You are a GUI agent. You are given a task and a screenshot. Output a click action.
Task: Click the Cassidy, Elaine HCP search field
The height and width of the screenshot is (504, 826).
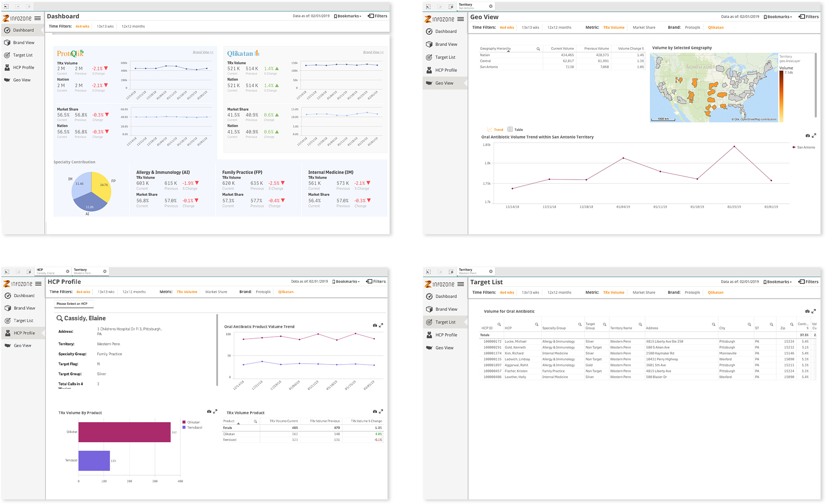[x=81, y=318]
